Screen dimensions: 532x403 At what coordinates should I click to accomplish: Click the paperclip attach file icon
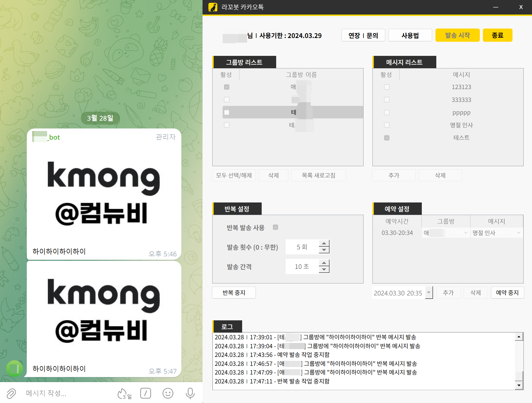point(11,393)
